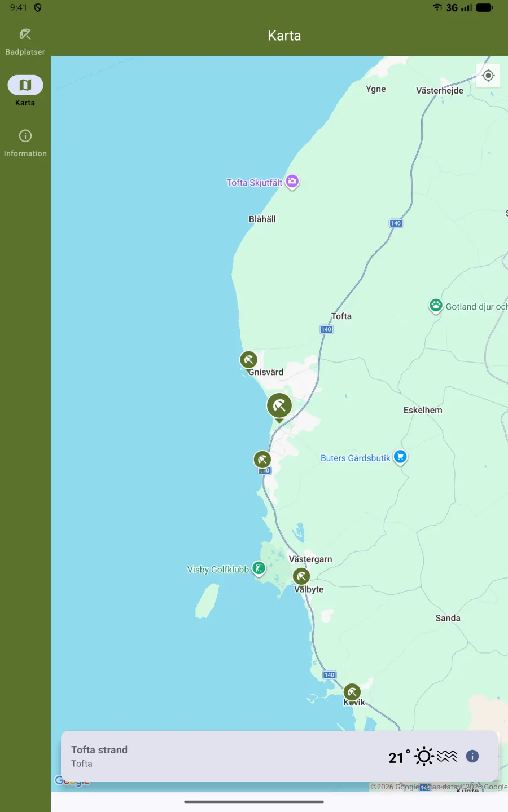The width and height of the screenshot is (508, 812).
Task: Center the map on my location
Action: pyautogui.click(x=488, y=76)
